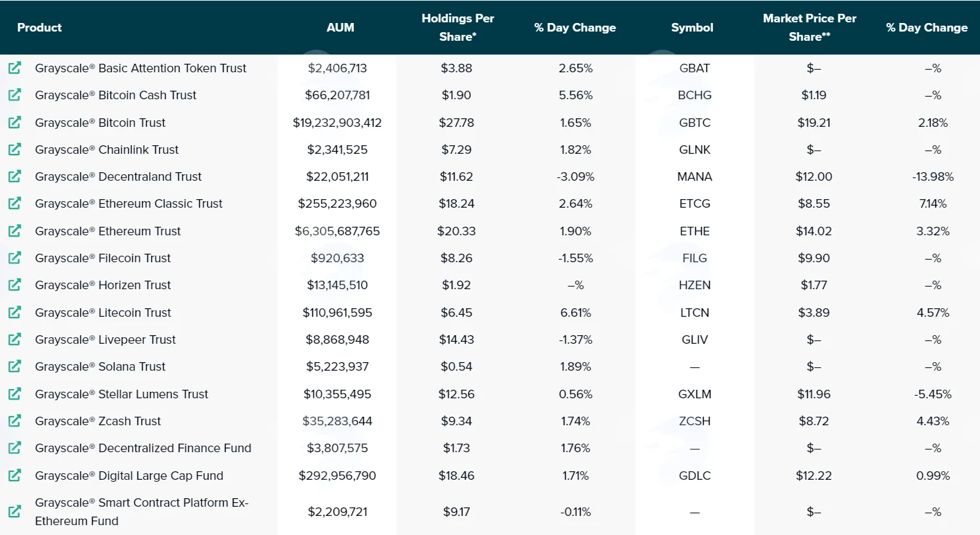Click external link icon for Digital Large Cap Fund
Viewport: 980px width, 535px height.
pos(14,475)
